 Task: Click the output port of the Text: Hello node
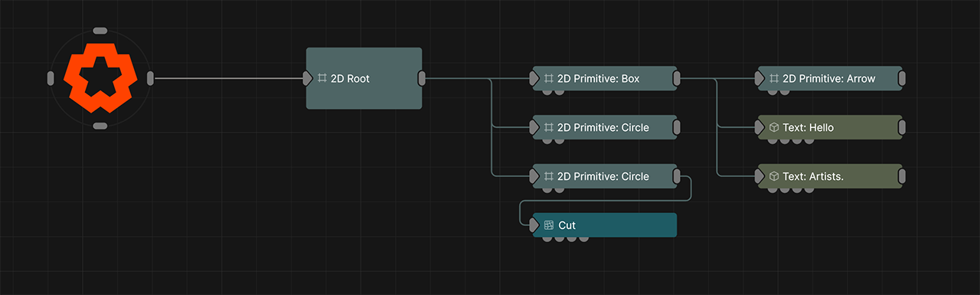[903, 127]
